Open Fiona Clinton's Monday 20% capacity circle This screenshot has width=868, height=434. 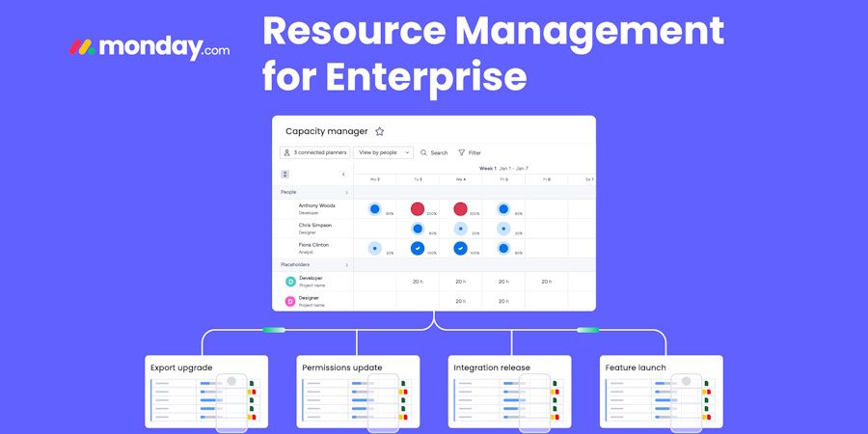click(375, 249)
